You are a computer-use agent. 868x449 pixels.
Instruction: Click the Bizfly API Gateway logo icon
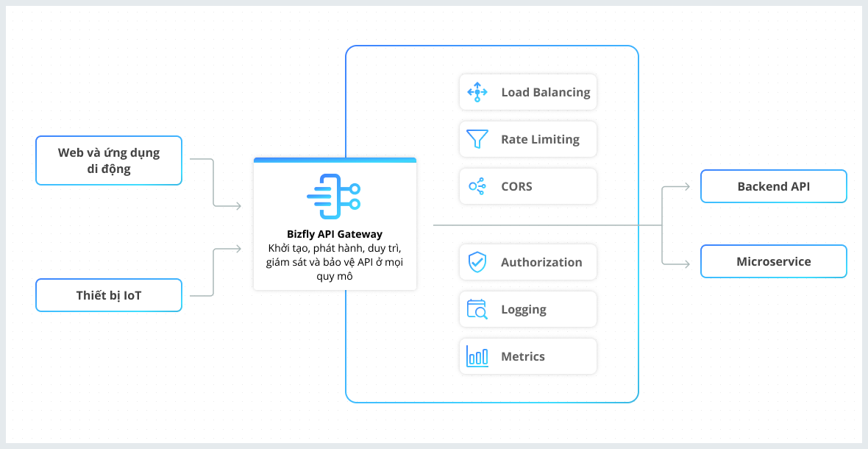click(x=334, y=197)
